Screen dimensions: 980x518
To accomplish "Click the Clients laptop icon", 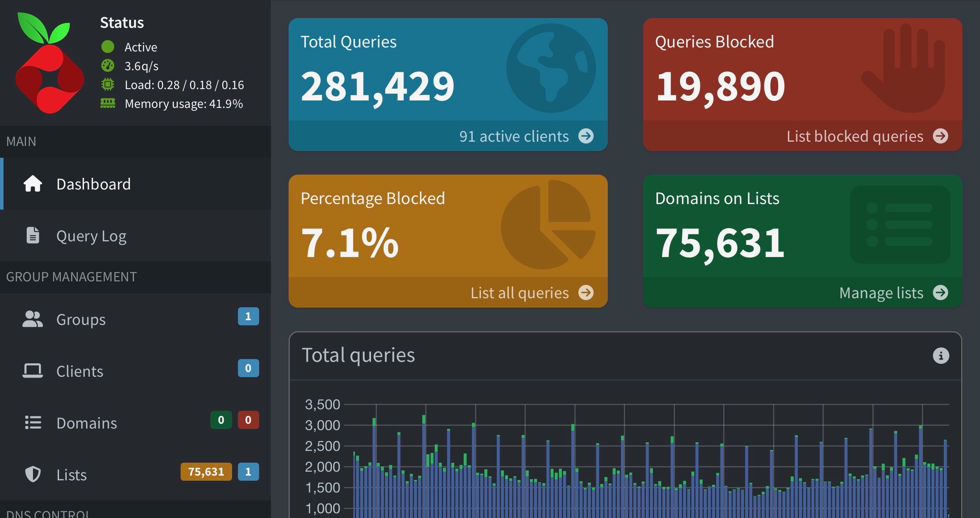I will pos(33,370).
